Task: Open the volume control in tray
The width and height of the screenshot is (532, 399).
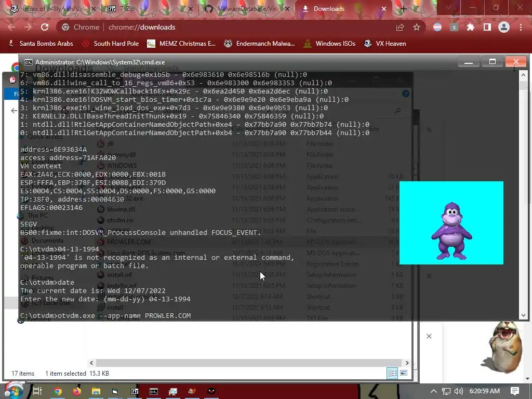Action: [x=459, y=391]
